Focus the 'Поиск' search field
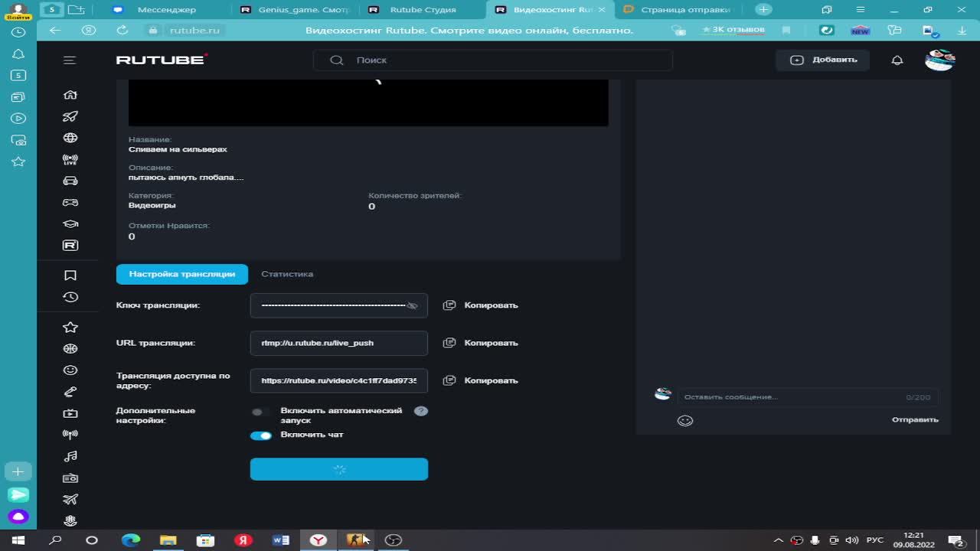Screen dimensions: 980x551 [493, 60]
